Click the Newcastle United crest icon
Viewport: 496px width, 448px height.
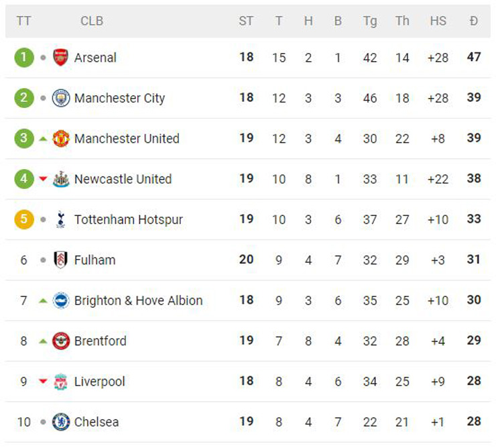pyautogui.click(x=61, y=179)
